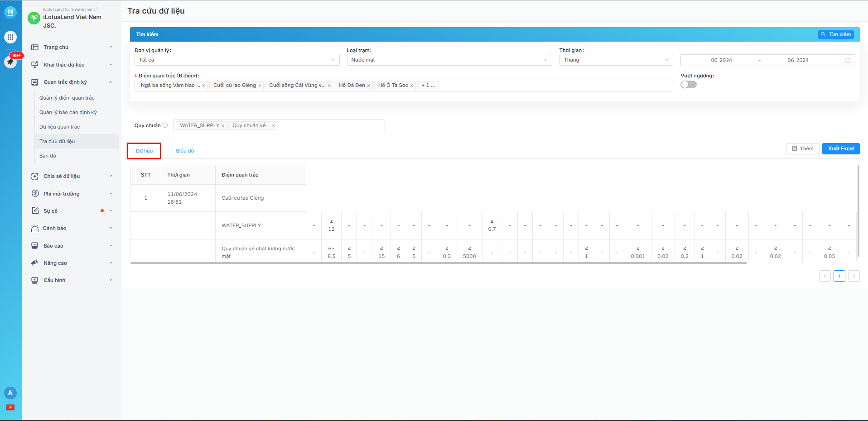Click the Cảnh báo alarm bell icon
Image resolution: width=868 pixels, height=421 pixels.
pos(35,228)
